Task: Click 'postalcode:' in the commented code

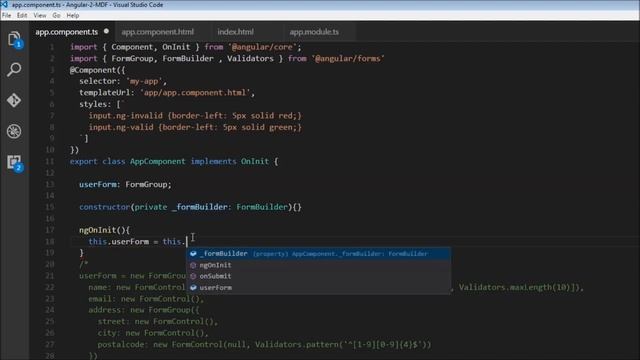Action: click(x=123, y=344)
